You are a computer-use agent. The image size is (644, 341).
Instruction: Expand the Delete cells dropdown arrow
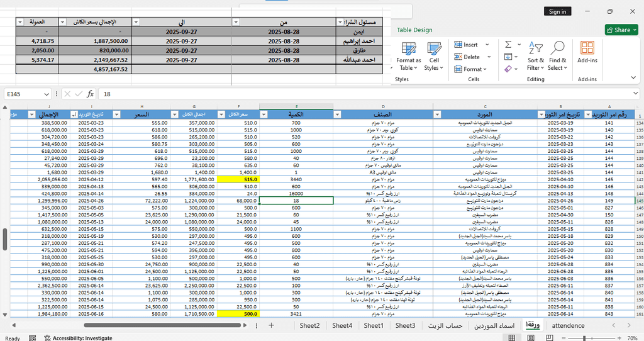pos(484,57)
